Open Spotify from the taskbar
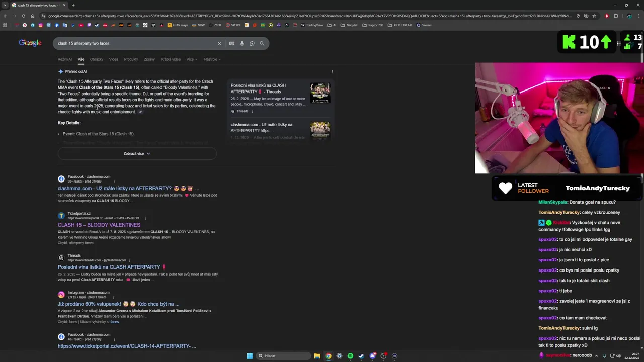Screen dimensions: 644x362 [x=350, y=356]
